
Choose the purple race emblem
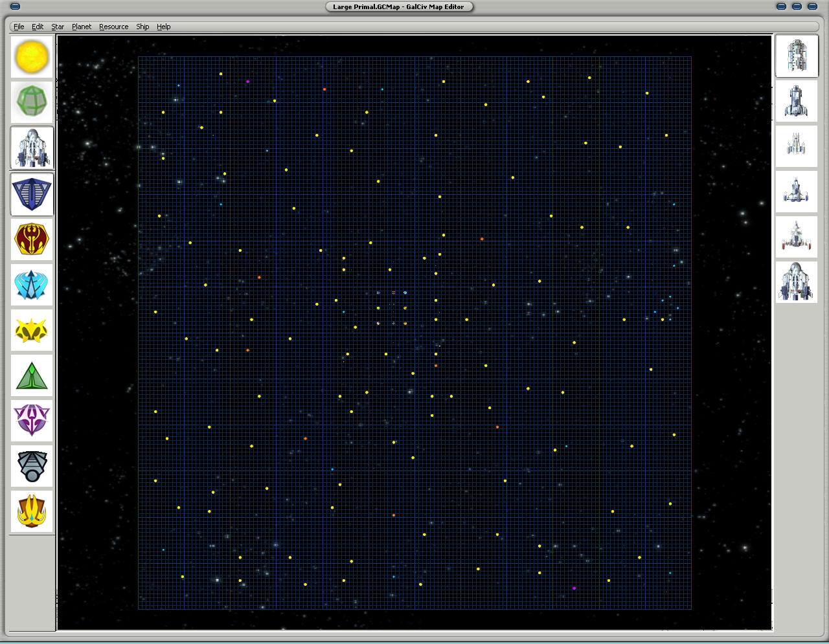(x=32, y=421)
